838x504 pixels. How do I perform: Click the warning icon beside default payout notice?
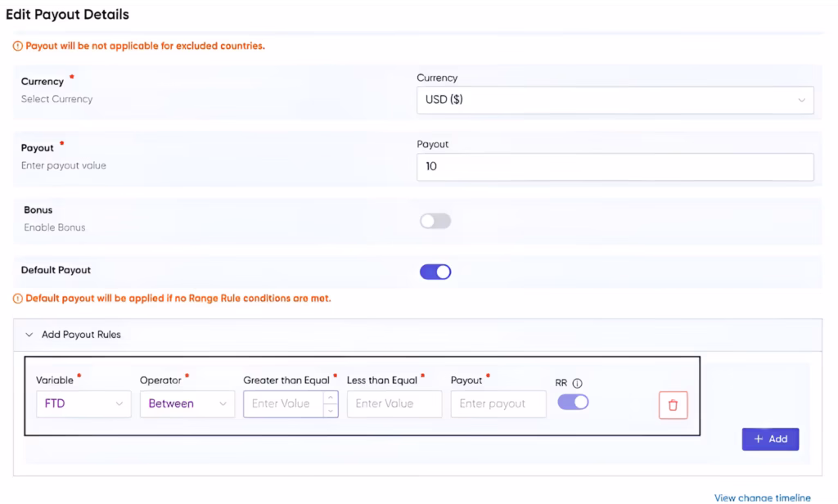pos(18,299)
